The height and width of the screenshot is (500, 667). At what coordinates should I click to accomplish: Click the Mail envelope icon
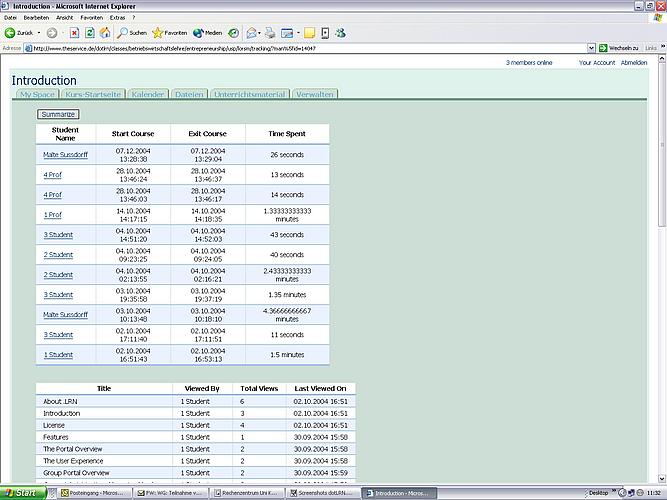pos(251,33)
